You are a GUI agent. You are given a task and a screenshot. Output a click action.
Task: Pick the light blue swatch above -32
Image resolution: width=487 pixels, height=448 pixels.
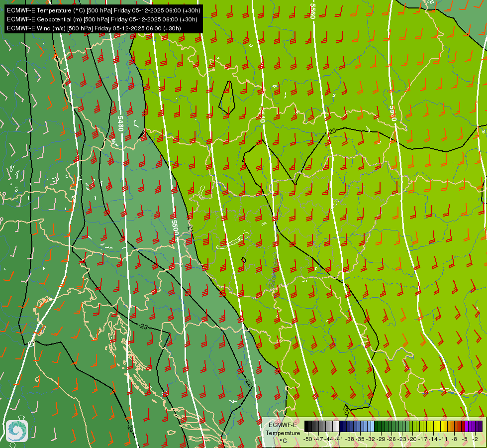tap(373, 426)
